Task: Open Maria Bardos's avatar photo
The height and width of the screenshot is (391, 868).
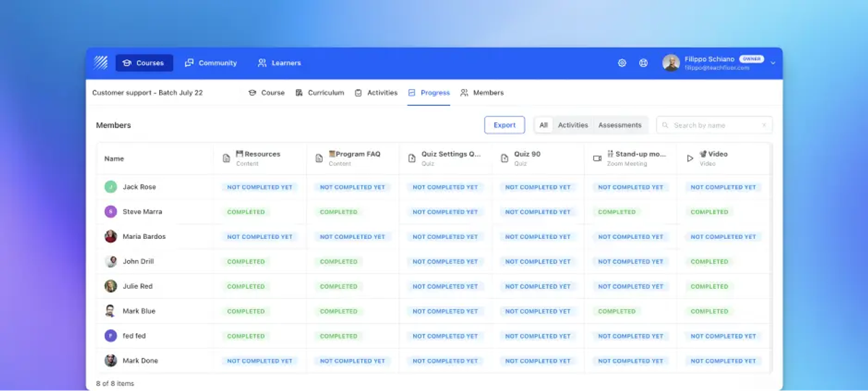Action: (111, 236)
